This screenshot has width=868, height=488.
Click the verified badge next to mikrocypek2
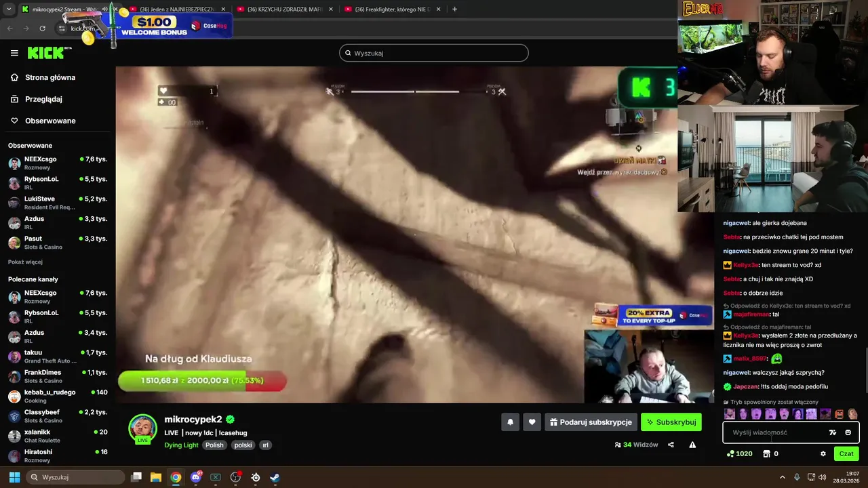[x=231, y=420]
